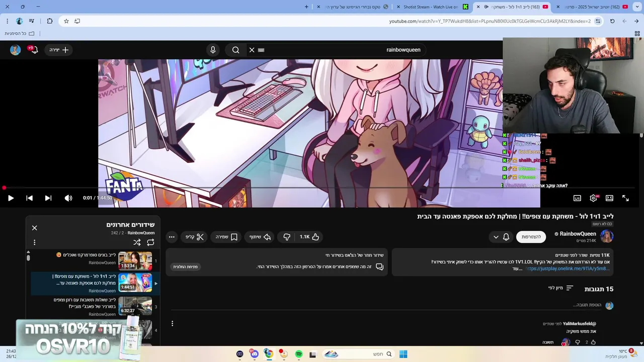
Task: Open playlist video with 1:53:34 thumbnail
Action: click(x=135, y=261)
